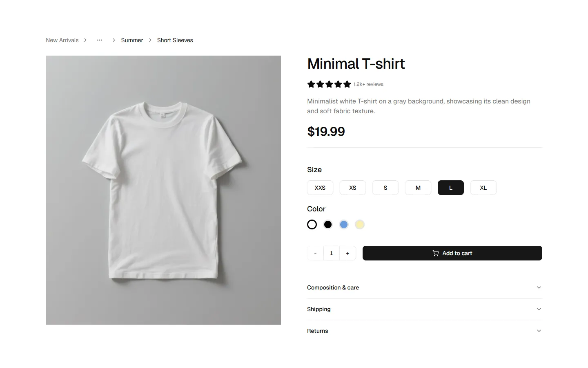Expand the Returns section
The width and height of the screenshot is (588, 368).
coord(424,330)
